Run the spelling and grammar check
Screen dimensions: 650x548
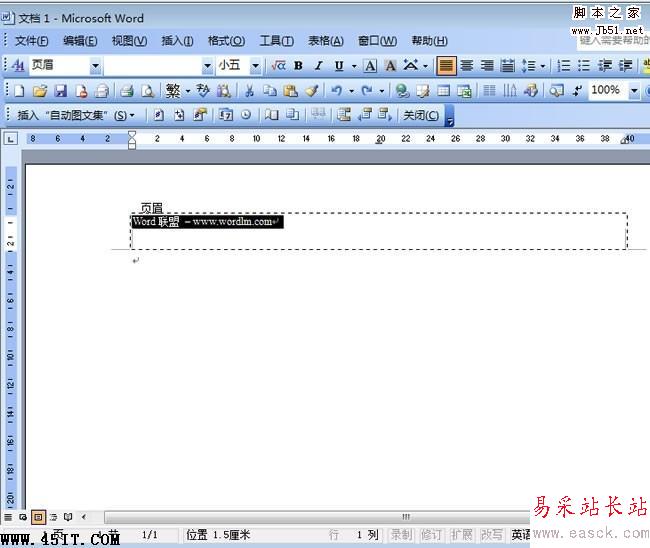coord(203,90)
